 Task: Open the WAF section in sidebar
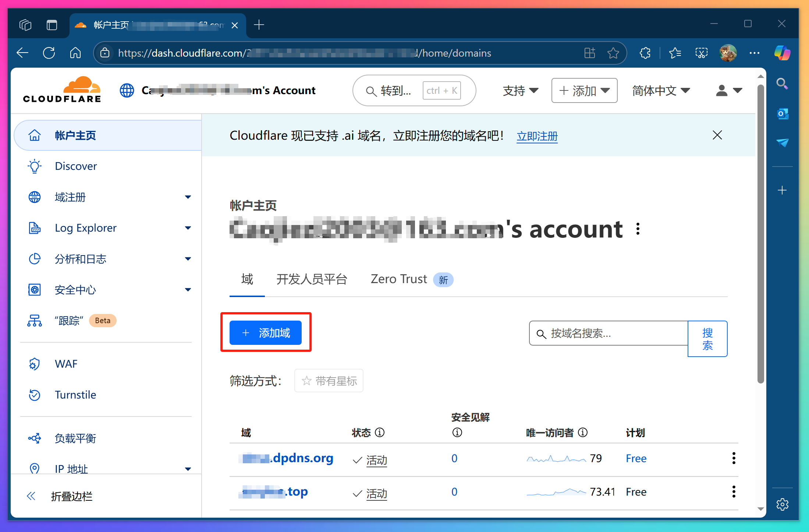click(x=66, y=364)
